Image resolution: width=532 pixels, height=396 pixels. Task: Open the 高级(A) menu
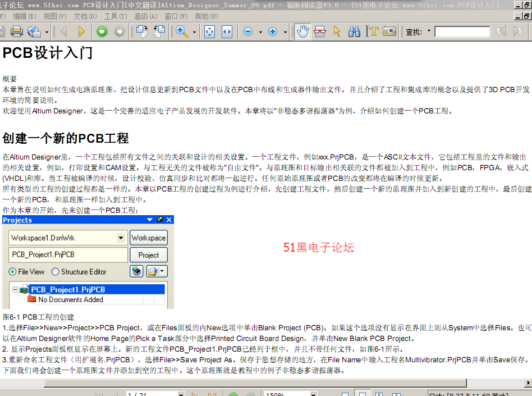[146, 16]
